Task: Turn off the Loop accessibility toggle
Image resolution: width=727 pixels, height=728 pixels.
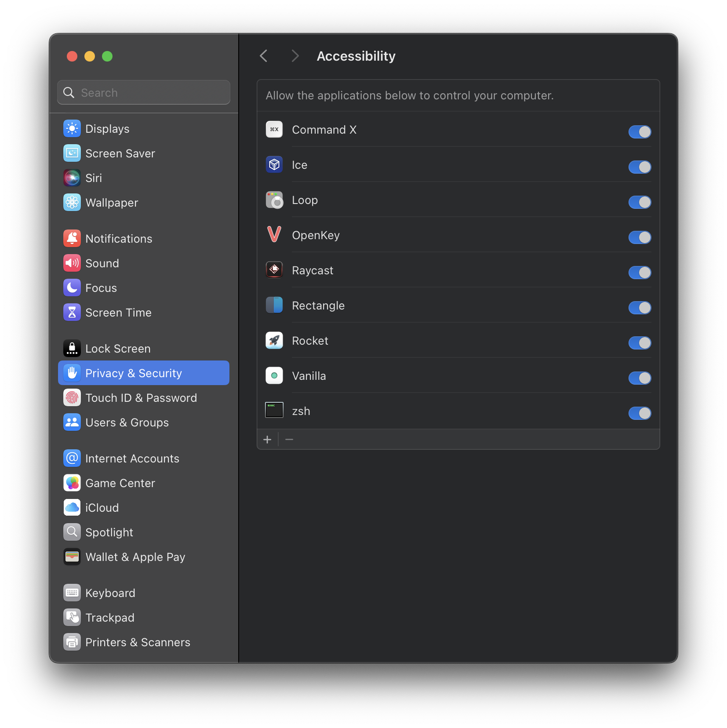Action: 640,202
